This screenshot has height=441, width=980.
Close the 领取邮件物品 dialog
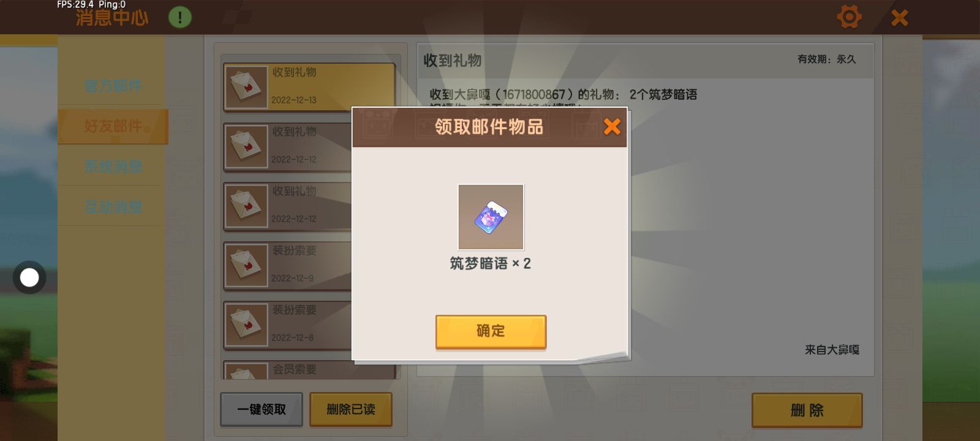tap(612, 126)
